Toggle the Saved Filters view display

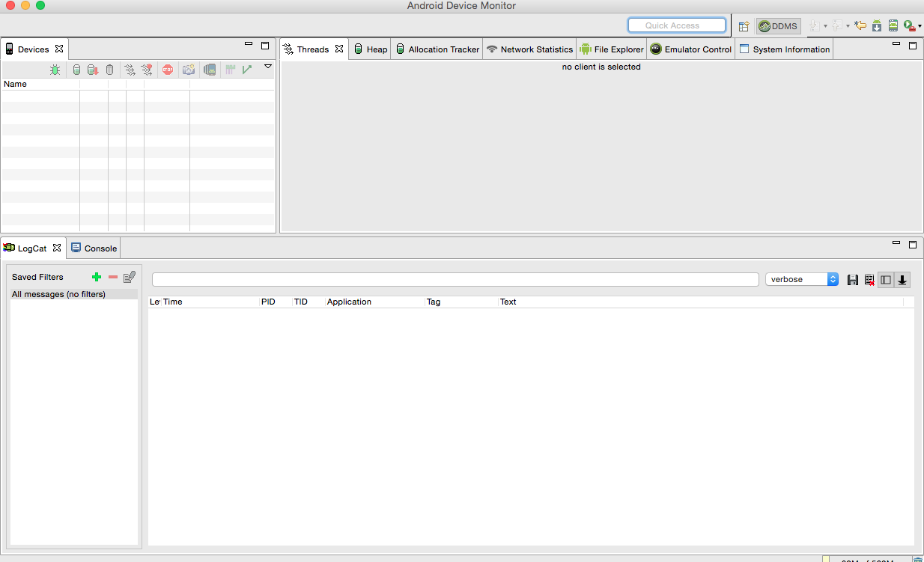[x=886, y=280]
